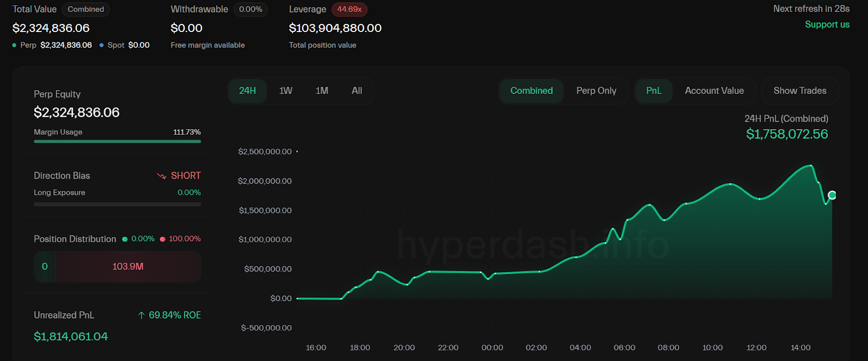The height and width of the screenshot is (361, 868).
Task: Click the chart's current value endpoint marker
Action: 832,195
